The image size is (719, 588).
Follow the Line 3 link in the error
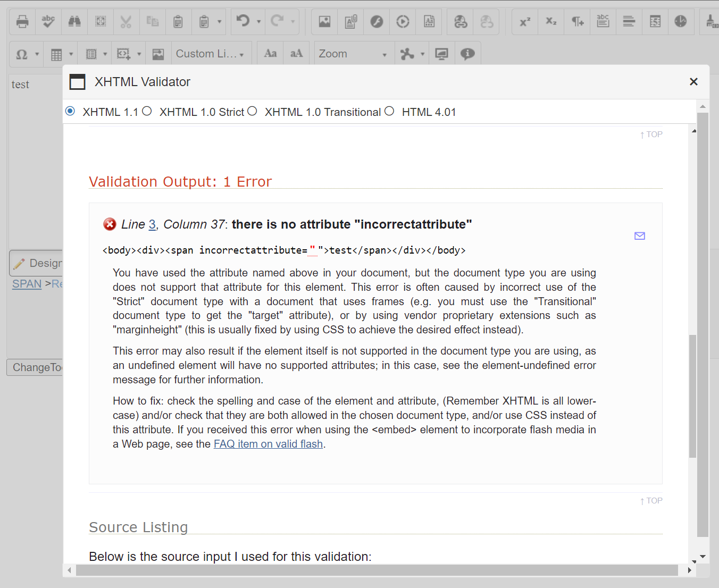tap(152, 224)
